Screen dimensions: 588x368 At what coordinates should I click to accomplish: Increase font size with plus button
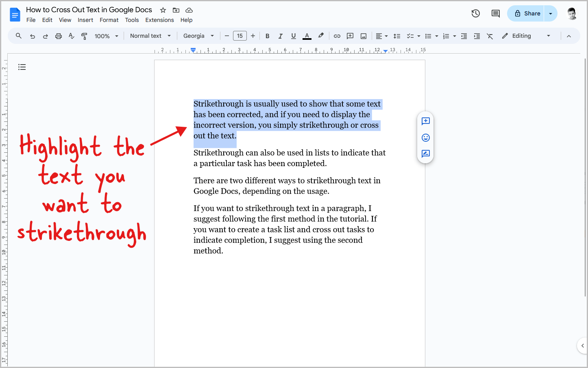[253, 36]
